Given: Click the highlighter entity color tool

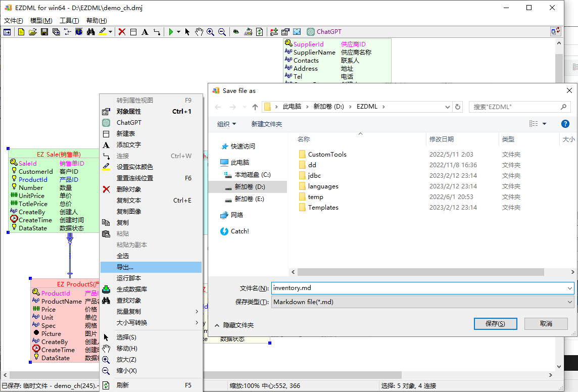Looking at the screenshot, I should 103,32.
